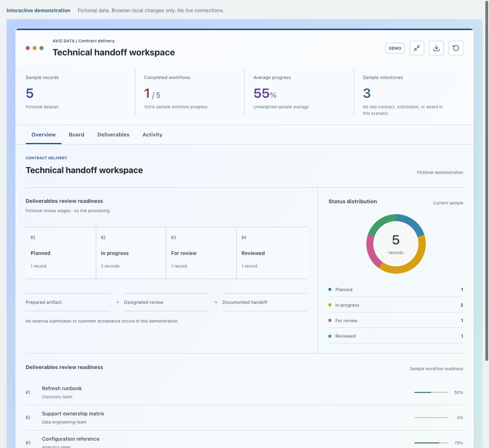The width and height of the screenshot is (489, 448).
Task: Click the Interactive demonstration label
Action: [x=38, y=11]
